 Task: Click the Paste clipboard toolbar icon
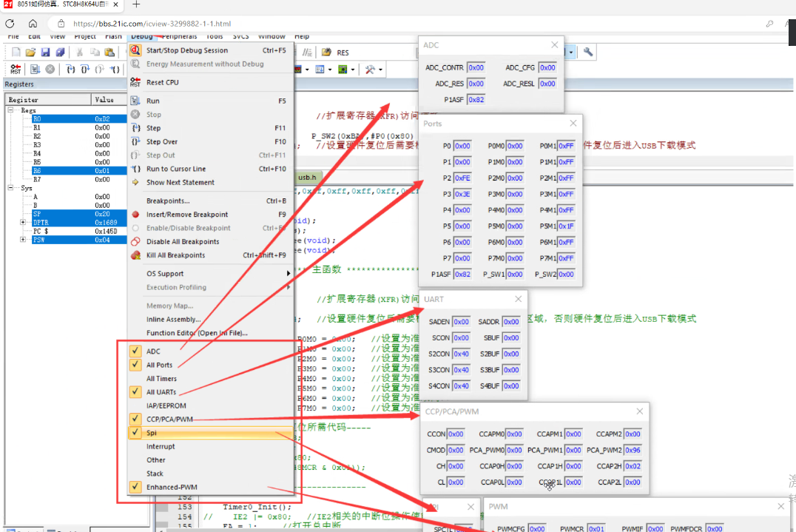(109, 53)
